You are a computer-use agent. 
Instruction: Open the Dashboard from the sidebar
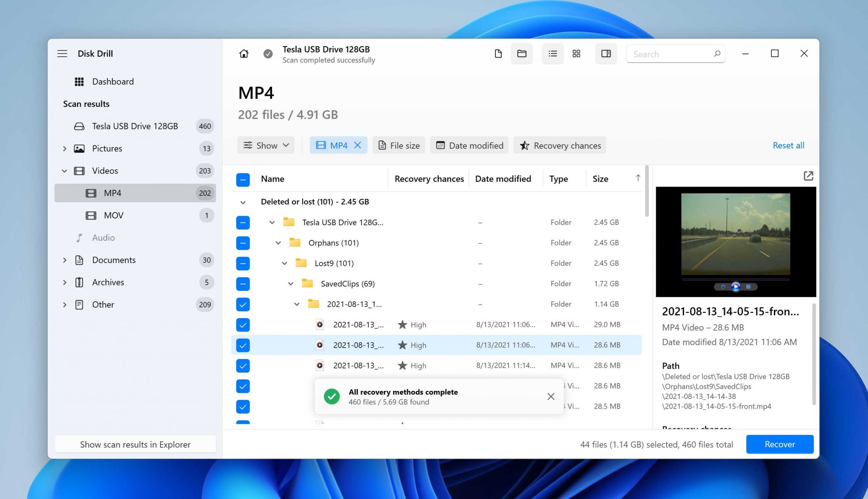pos(113,81)
